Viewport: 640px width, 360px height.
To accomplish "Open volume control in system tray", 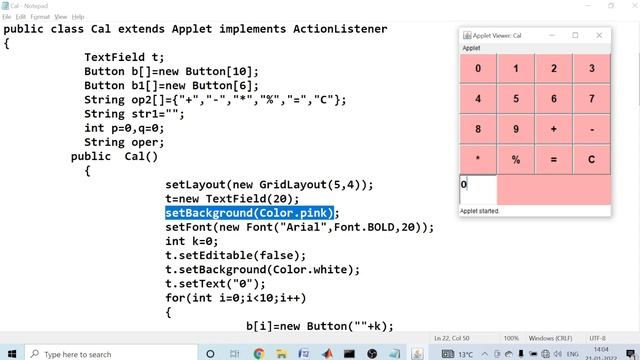I will tap(558, 354).
